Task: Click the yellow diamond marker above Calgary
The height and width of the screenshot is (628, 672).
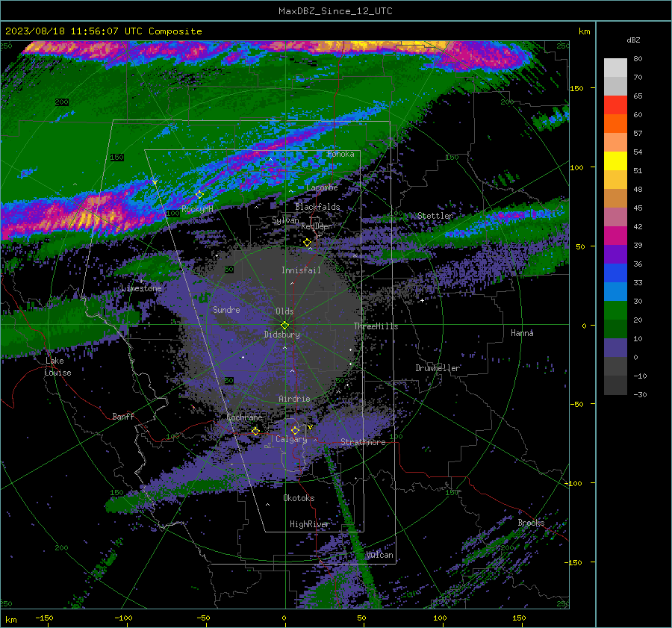Action: coord(295,430)
